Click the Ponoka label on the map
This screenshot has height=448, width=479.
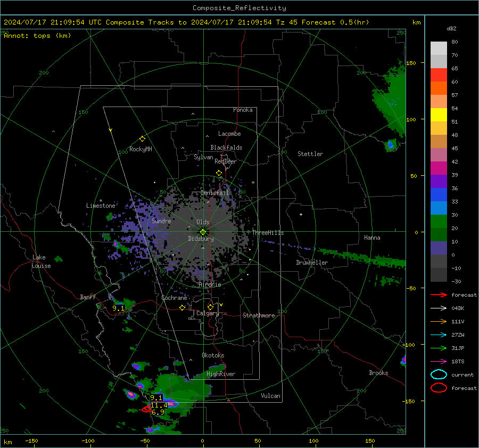coord(243,110)
